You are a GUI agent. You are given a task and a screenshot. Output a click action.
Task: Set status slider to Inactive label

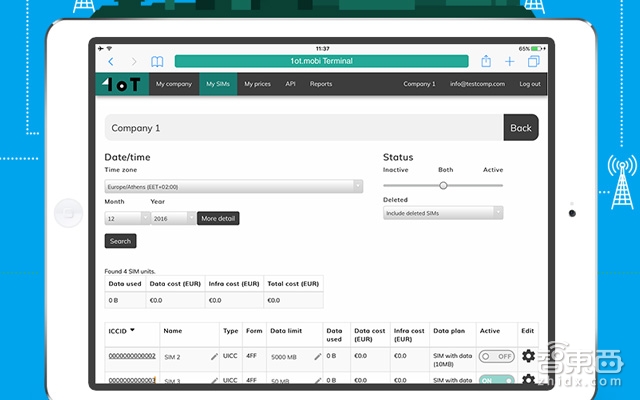tap(396, 170)
